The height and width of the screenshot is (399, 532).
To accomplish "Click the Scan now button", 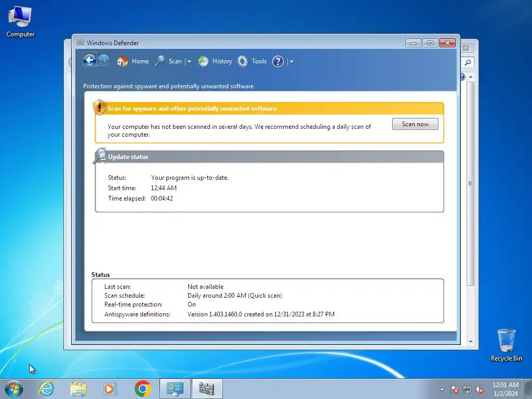I will 415,124.
